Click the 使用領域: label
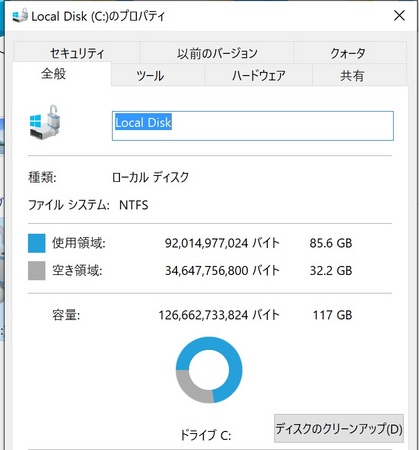This screenshot has width=419, height=450. 79,243
